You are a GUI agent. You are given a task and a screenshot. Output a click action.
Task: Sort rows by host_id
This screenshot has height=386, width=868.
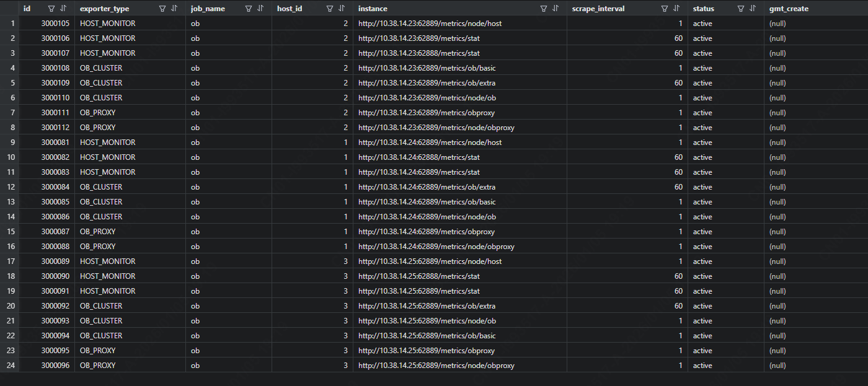pyautogui.click(x=342, y=9)
